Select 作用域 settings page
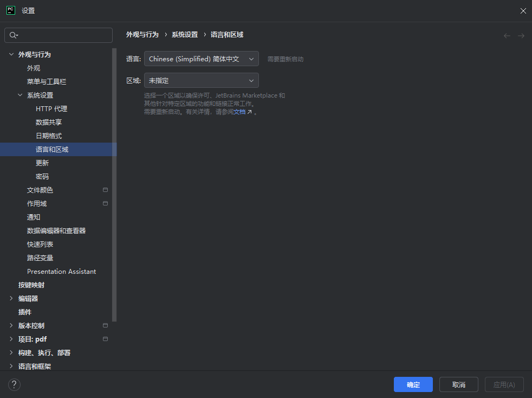Screen dimensions: 532x398 pyautogui.click(x=37, y=204)
